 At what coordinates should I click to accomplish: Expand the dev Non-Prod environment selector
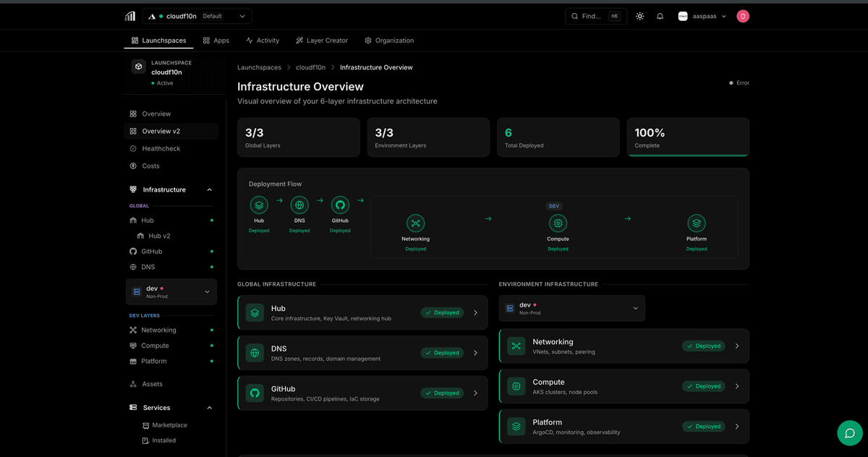click(171, 291)
